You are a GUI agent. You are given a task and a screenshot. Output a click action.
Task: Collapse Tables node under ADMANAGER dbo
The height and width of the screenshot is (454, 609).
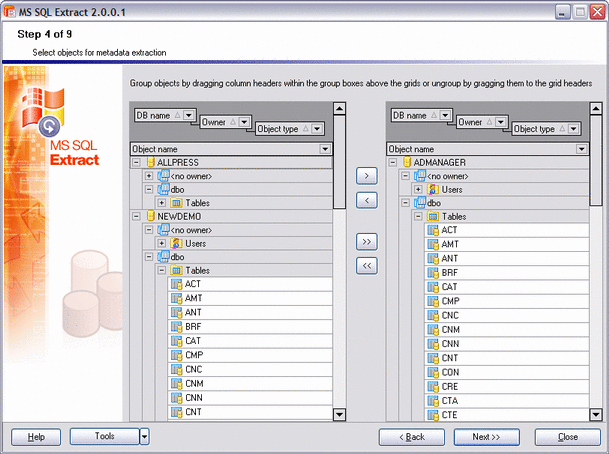(x=418, y=216)
